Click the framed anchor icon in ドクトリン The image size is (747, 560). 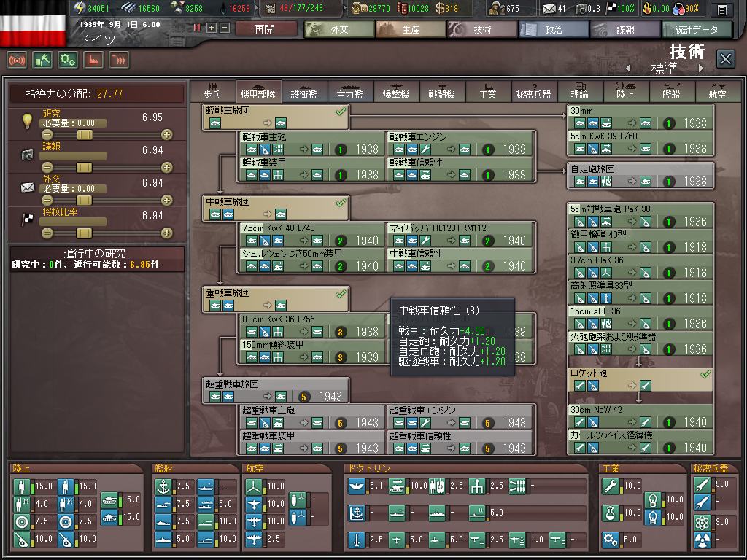pyautogui.click(x=356, y=513)
